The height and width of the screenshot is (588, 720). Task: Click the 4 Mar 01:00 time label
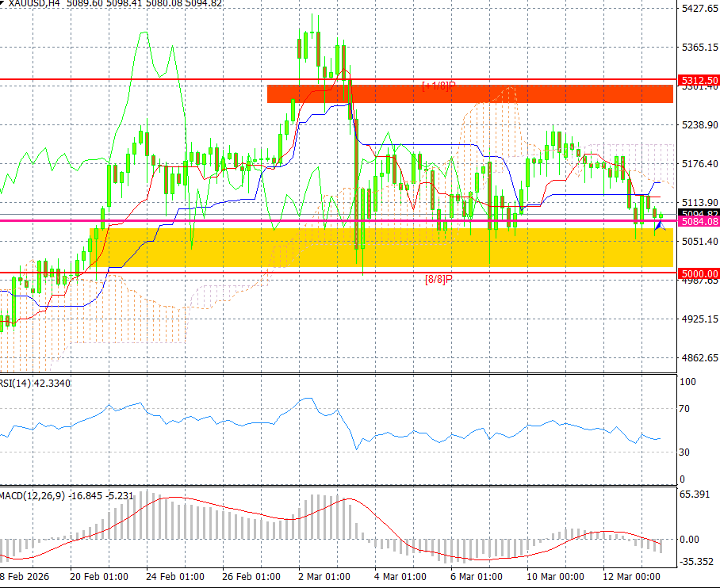coord(400,577)
